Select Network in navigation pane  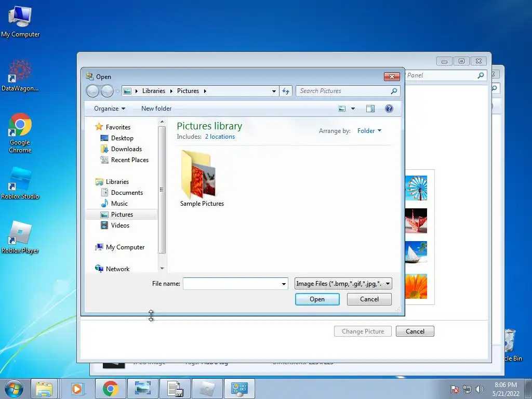117,269
